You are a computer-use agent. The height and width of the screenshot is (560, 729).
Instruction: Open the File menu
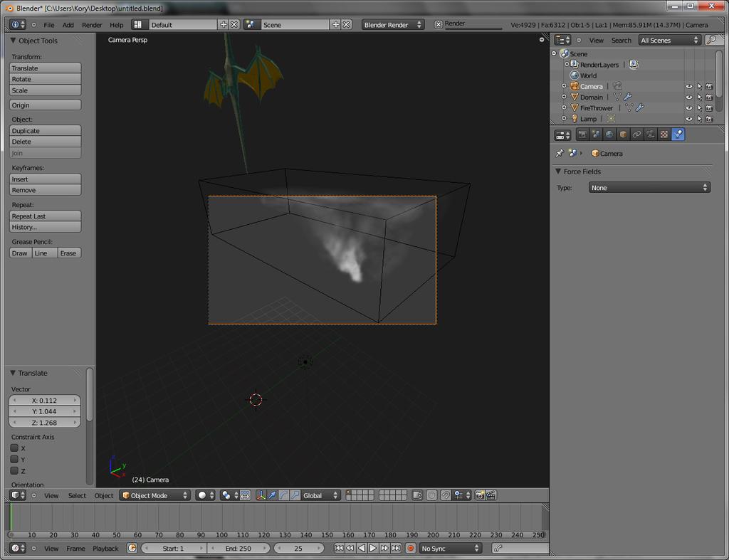[49, 25]
